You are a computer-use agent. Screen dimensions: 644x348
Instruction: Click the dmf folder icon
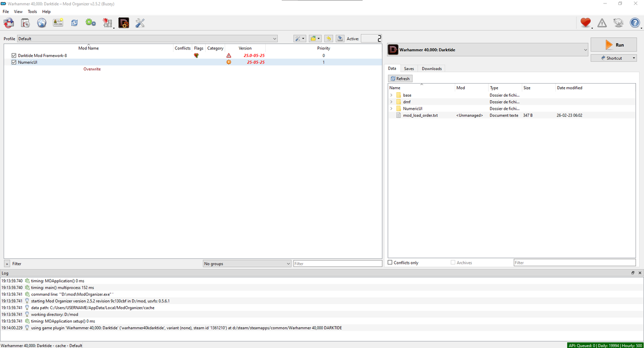[398, 102]
